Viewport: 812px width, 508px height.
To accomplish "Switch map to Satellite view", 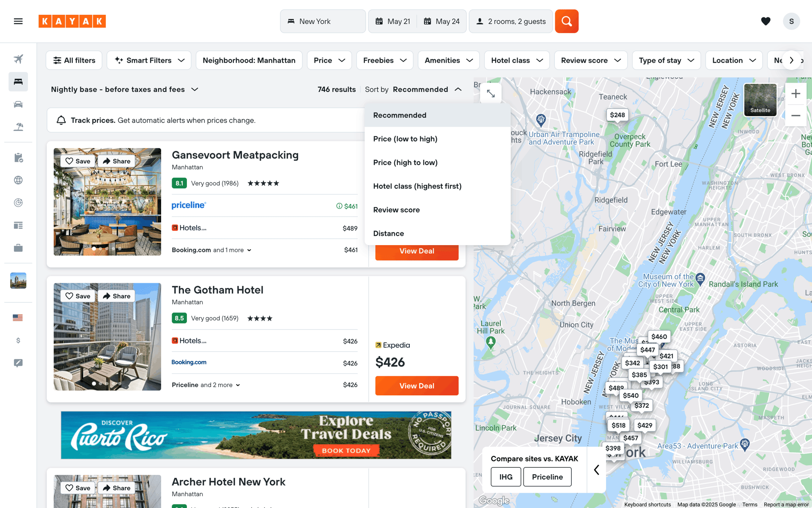I will tap(760, 100).
